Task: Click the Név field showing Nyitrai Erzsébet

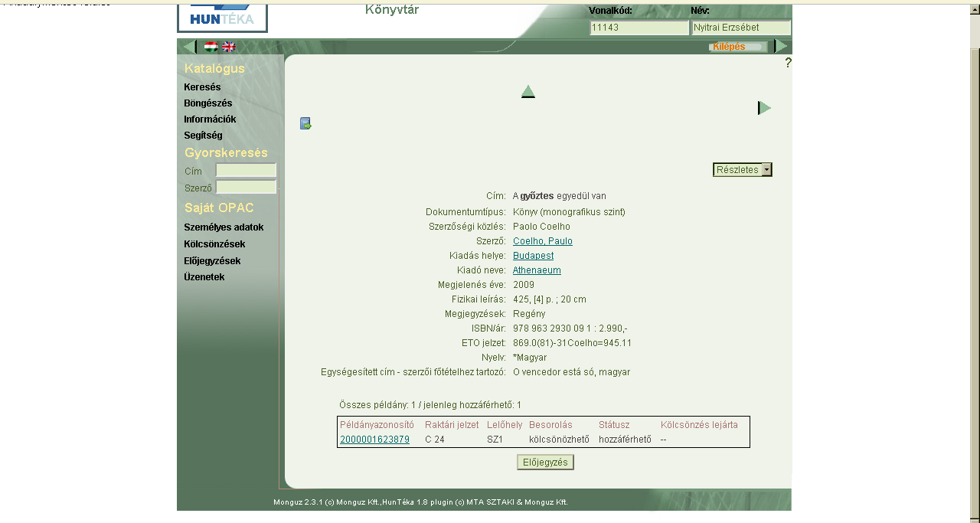Action: 741,28
